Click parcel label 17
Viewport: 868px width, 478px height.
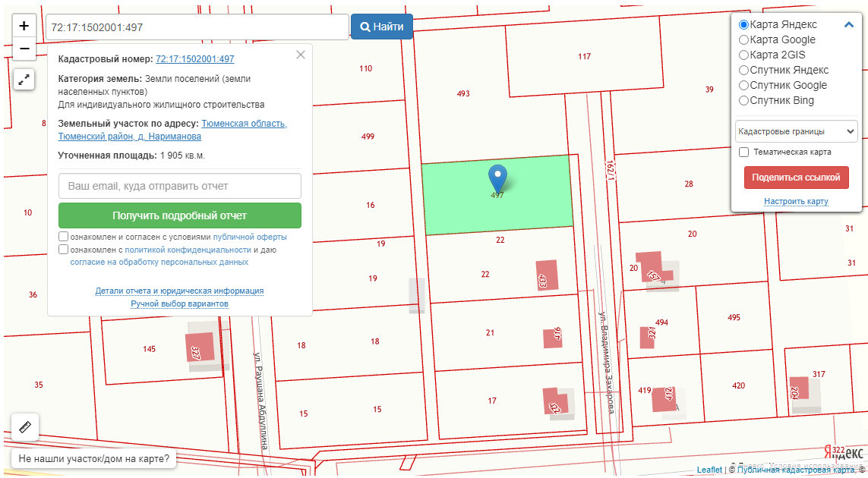coord(492,401)
